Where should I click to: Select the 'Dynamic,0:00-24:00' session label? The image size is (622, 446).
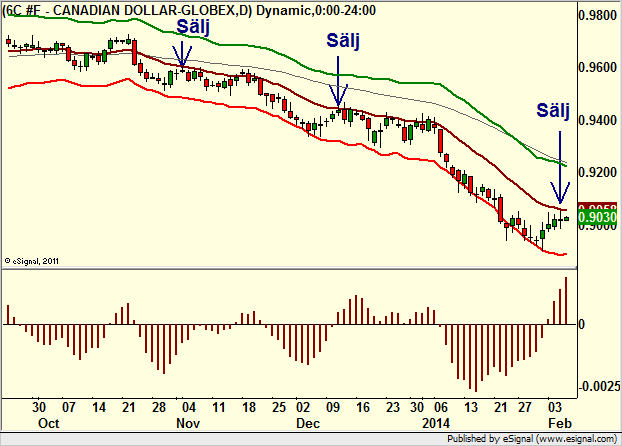tap(316, 10)
